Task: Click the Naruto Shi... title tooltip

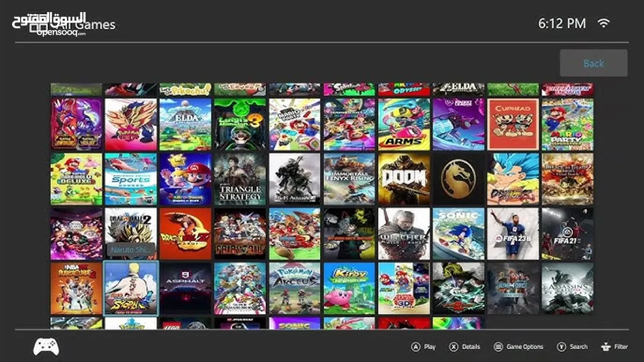Action: (x=131, y=249)
